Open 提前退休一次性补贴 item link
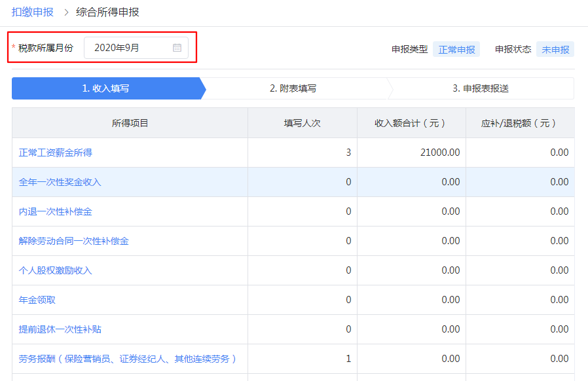588x381 pixels. point(60,329)
